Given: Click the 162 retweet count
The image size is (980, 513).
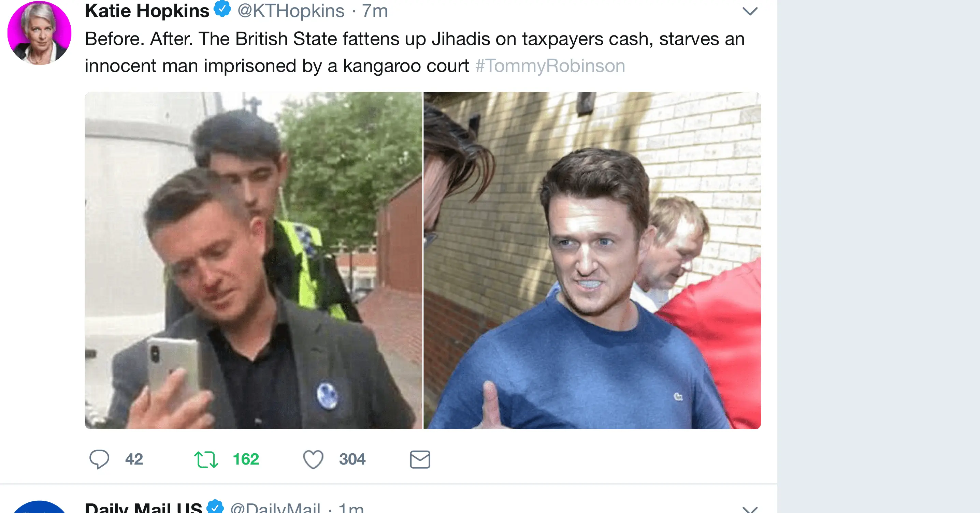Looking at the screenshot, I should [246, 459].
